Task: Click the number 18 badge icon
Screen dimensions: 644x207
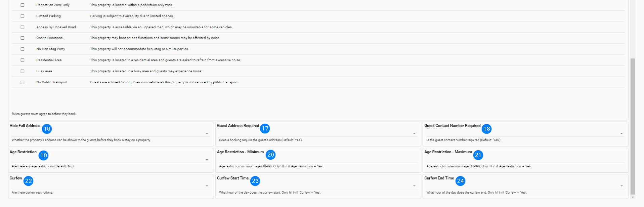Action: click(x=486, y=129)
